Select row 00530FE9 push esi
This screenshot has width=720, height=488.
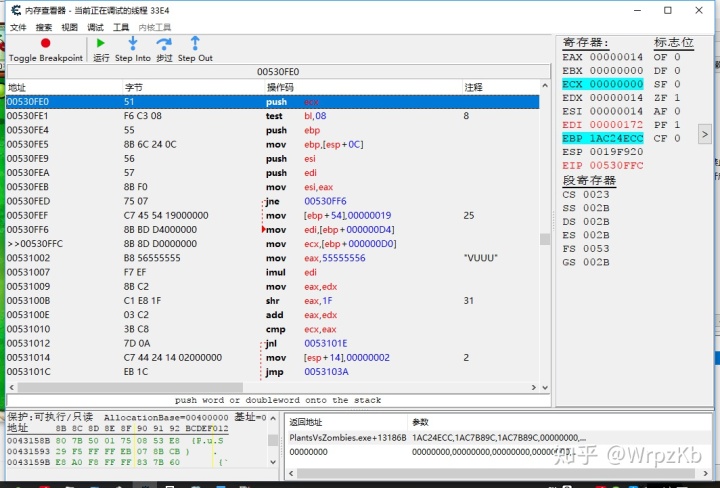click(273, 159)
